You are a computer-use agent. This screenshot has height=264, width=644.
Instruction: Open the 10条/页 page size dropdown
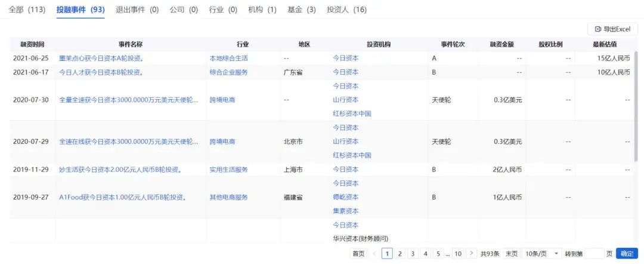541,253
